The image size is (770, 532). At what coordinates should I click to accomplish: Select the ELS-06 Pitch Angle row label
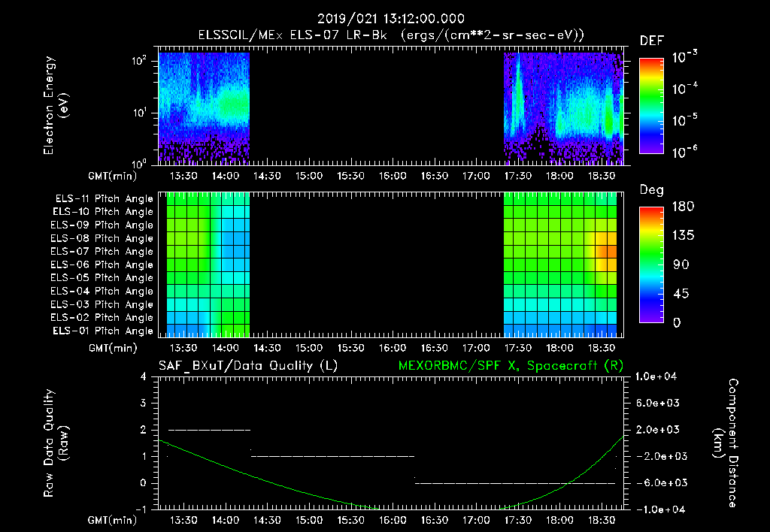coord(102,265)
